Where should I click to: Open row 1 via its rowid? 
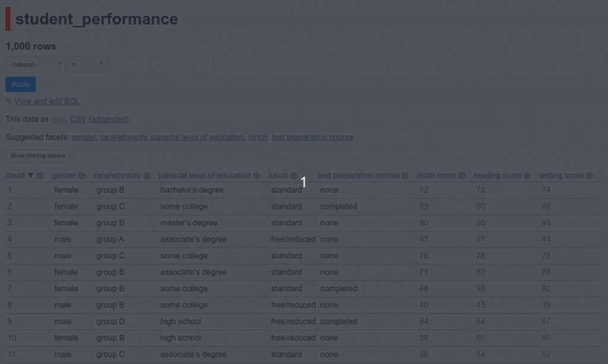point(9,190)
